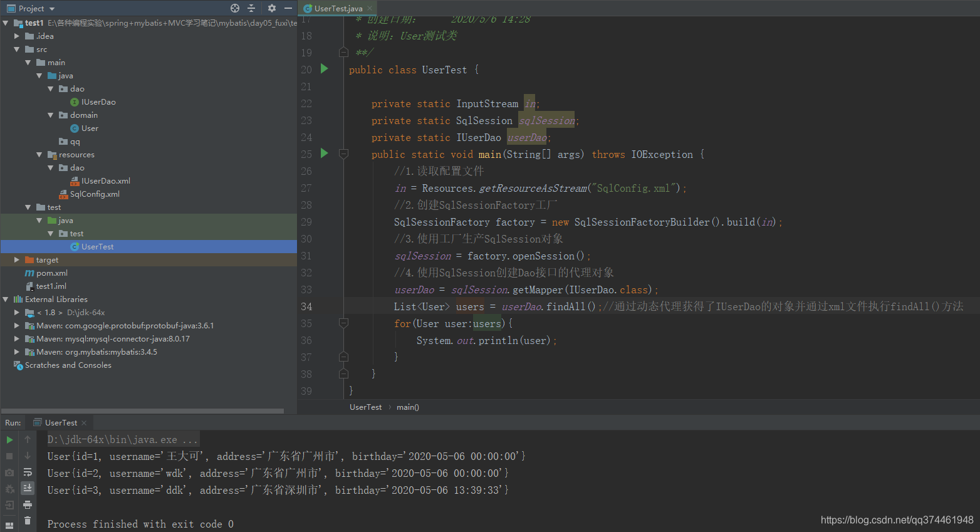Click UserTest in the breadcrumb bar
This screenshot has height=532, width=980.
click(x=365, y=407)
